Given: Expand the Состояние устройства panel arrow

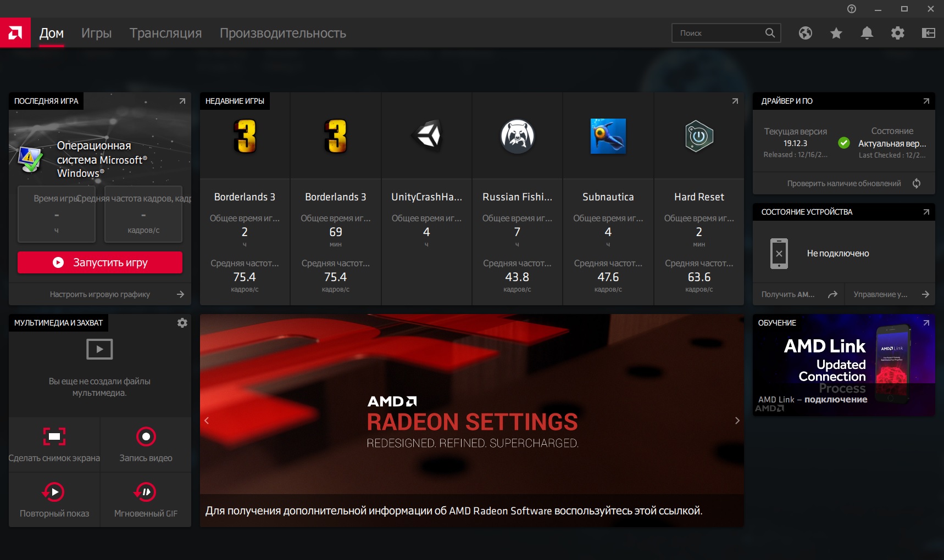Looking at the screenshot, I should click(x=926, y=212).
